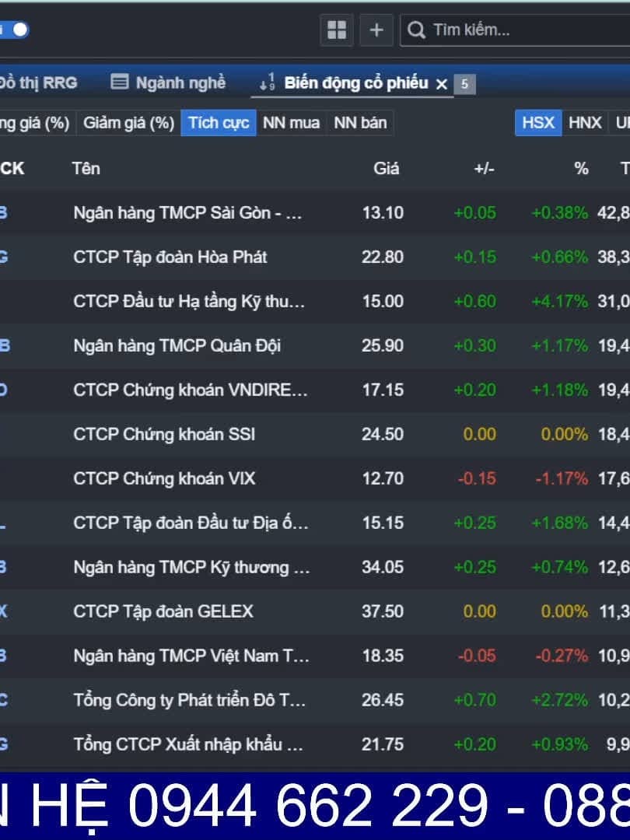This screenshot has height=840, width=630.
Task: Filter by NN mua
Action: [291, 123]
